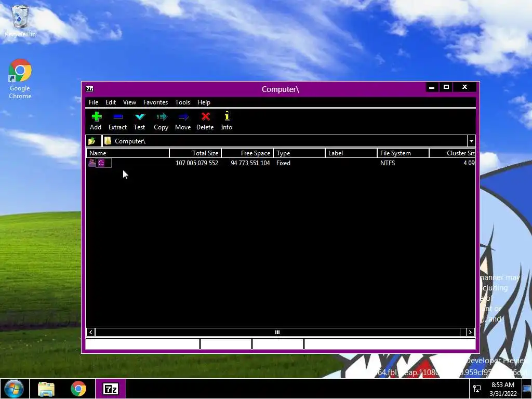The height and width of the screenshot is (399, 532).
Task: Sort by the Name column header
Action: (x=128, y=153)
